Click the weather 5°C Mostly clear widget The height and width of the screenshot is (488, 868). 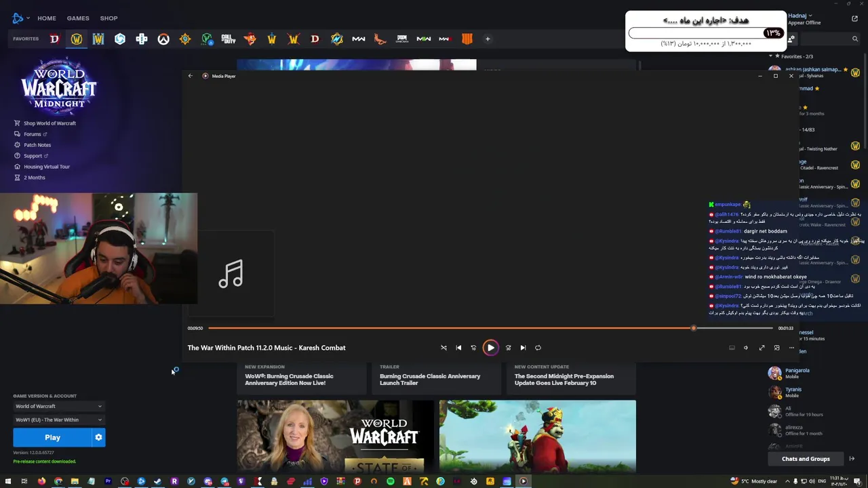pos(754,481)
